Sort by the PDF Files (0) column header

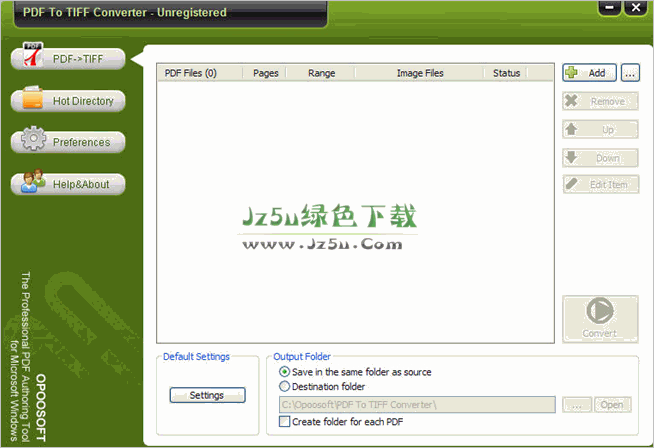tap(200, 73)
